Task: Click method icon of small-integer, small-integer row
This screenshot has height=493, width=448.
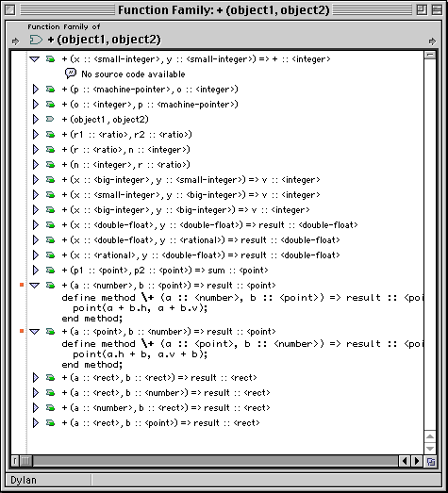Action: [50, 58]
